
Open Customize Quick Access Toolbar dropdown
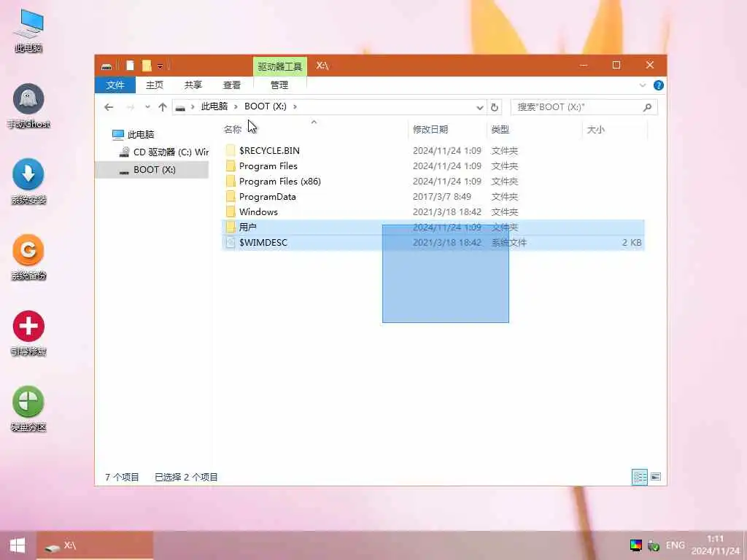click(160, 66)
